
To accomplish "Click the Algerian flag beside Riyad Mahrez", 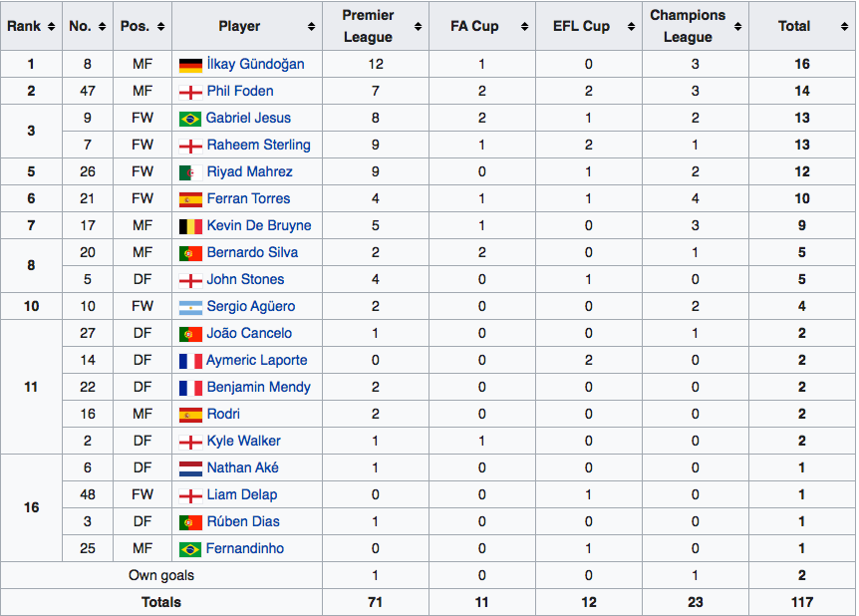I will tap(190, 172).
